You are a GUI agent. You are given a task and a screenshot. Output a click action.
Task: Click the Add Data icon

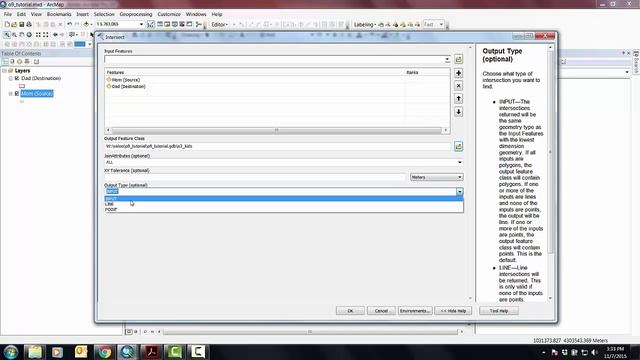pyautogui.click(x=86, y=24)
